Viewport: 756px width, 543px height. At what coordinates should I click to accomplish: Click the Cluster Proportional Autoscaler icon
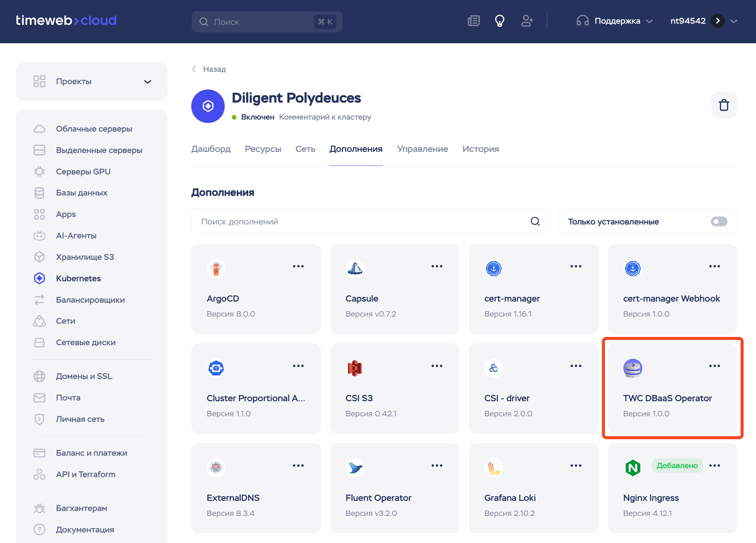216,368
